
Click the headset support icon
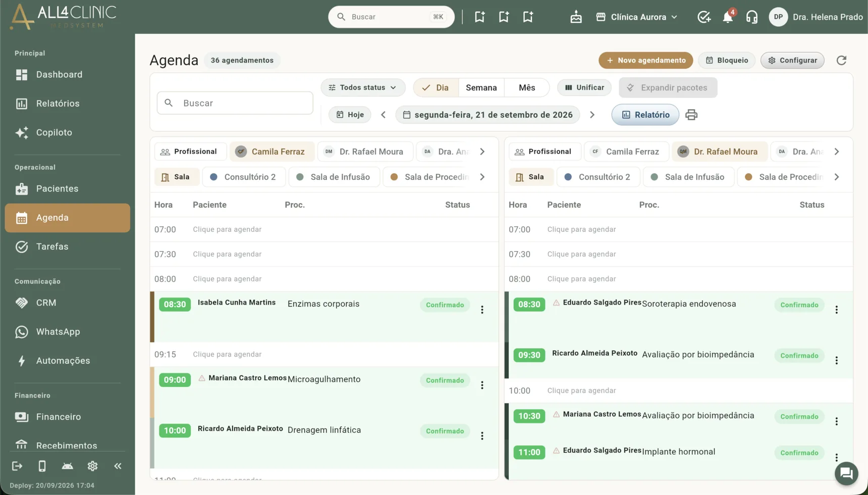(752, 17)
